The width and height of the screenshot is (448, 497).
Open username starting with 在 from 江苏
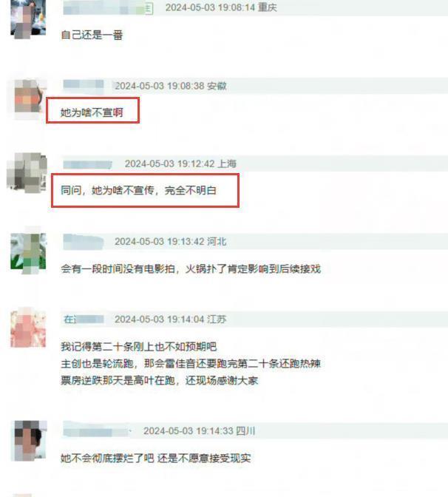point(84,319)
